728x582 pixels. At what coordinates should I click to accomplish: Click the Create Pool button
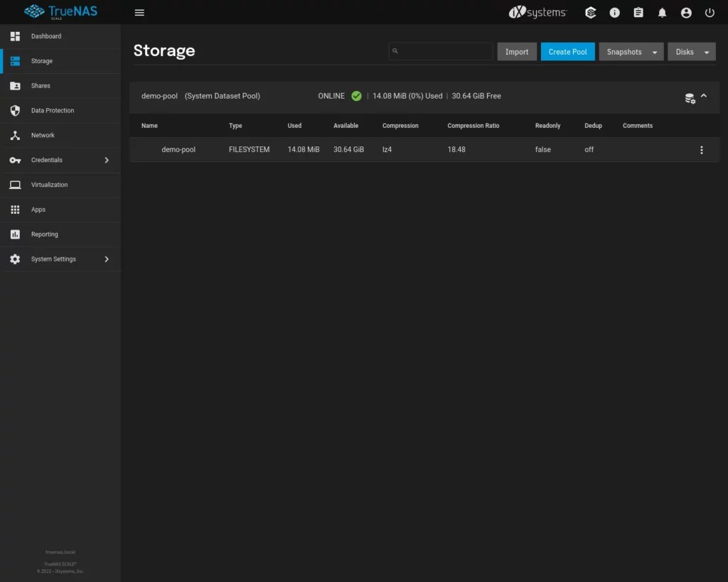(x=567, y=51)
